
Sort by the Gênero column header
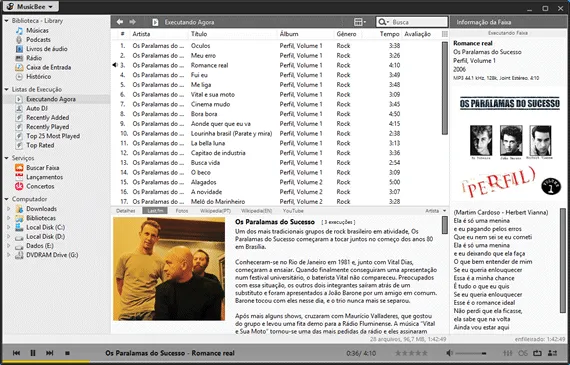[346, 34]
